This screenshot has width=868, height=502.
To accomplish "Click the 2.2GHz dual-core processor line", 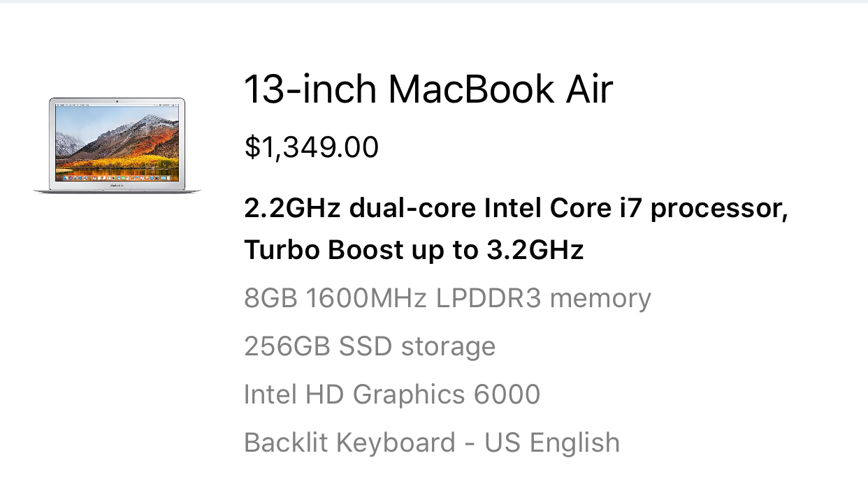I will tap(516, 209).
